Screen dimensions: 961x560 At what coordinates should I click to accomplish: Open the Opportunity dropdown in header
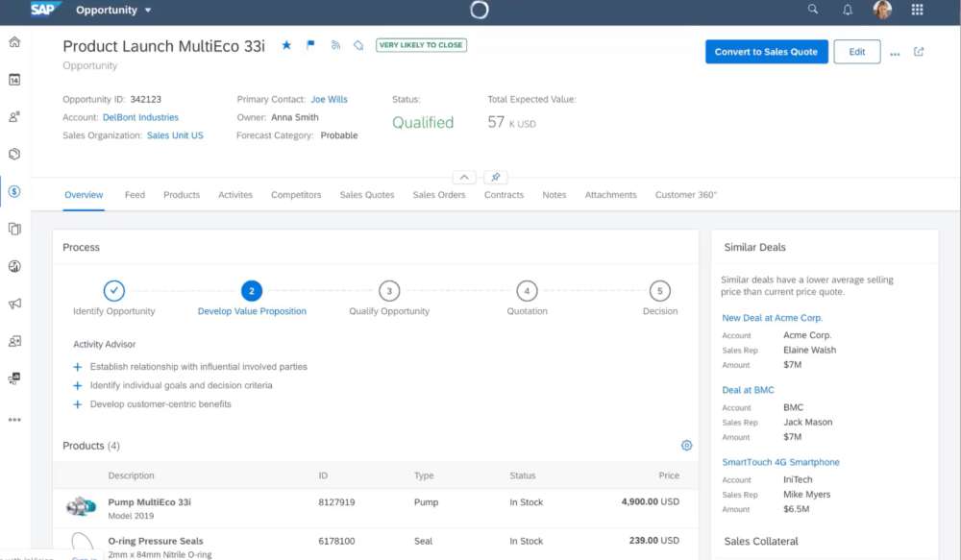tap(113, 10)
